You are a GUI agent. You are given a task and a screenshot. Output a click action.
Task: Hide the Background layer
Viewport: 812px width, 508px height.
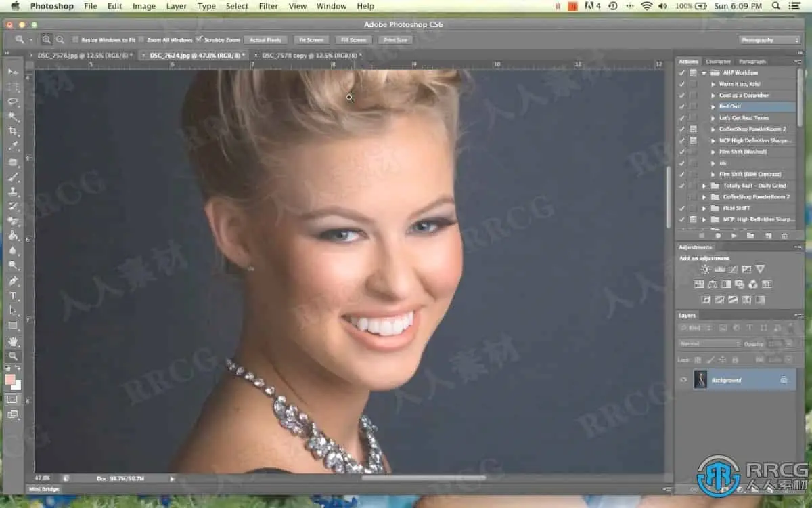click(683, 380)
